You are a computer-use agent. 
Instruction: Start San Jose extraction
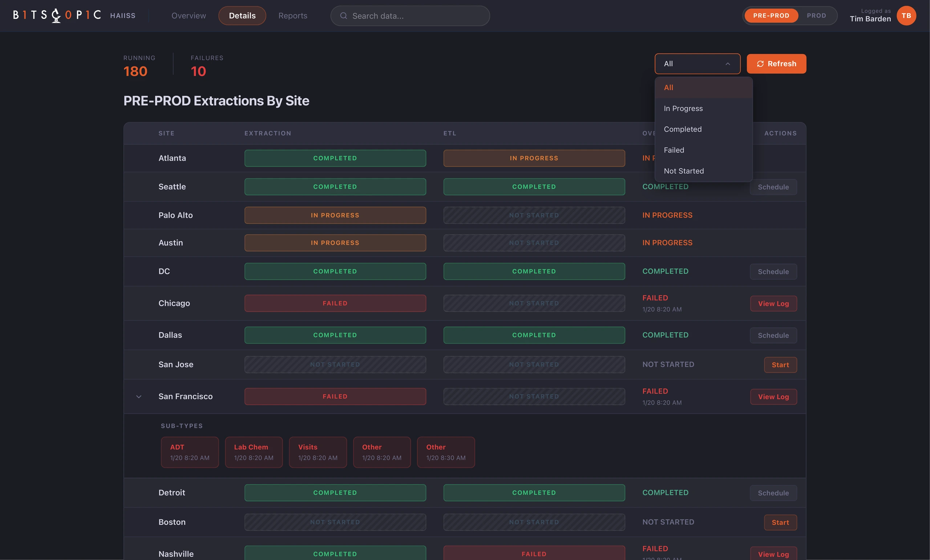780,365
